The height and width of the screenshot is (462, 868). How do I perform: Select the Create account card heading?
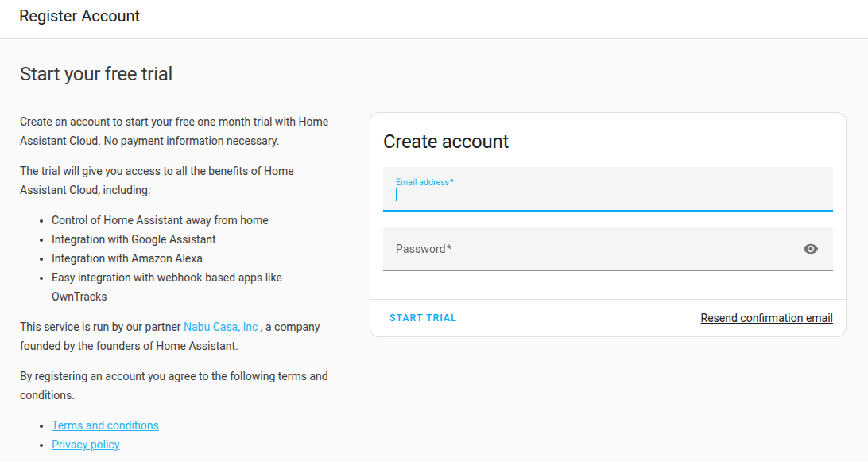[x=446, y=142]
